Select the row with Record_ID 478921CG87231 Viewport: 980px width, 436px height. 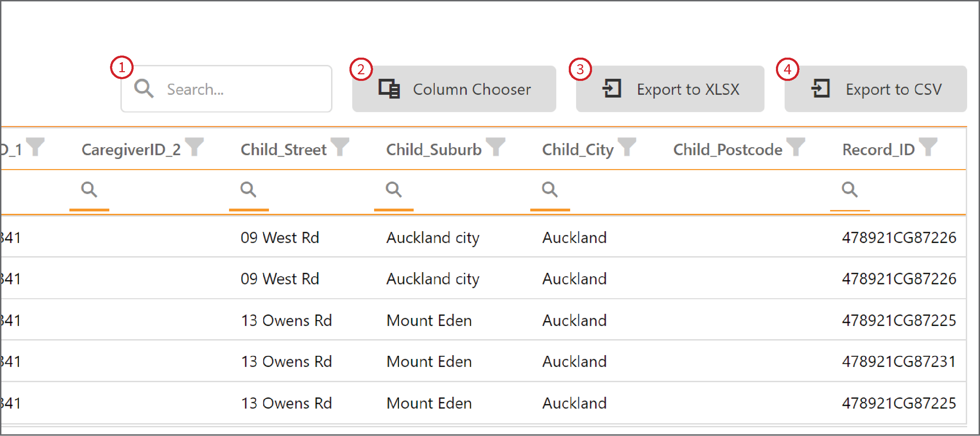(x=483, y=361)
